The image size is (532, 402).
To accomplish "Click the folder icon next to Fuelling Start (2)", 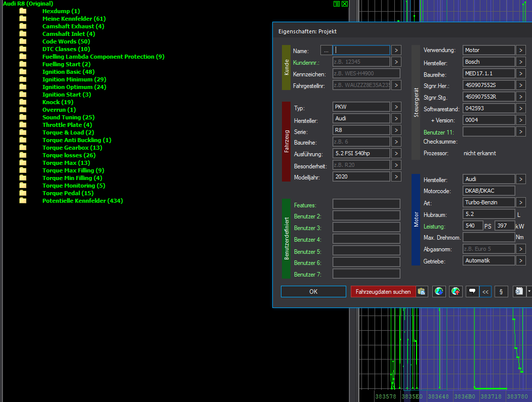I will pyautogui.click(x=23, y=64).
